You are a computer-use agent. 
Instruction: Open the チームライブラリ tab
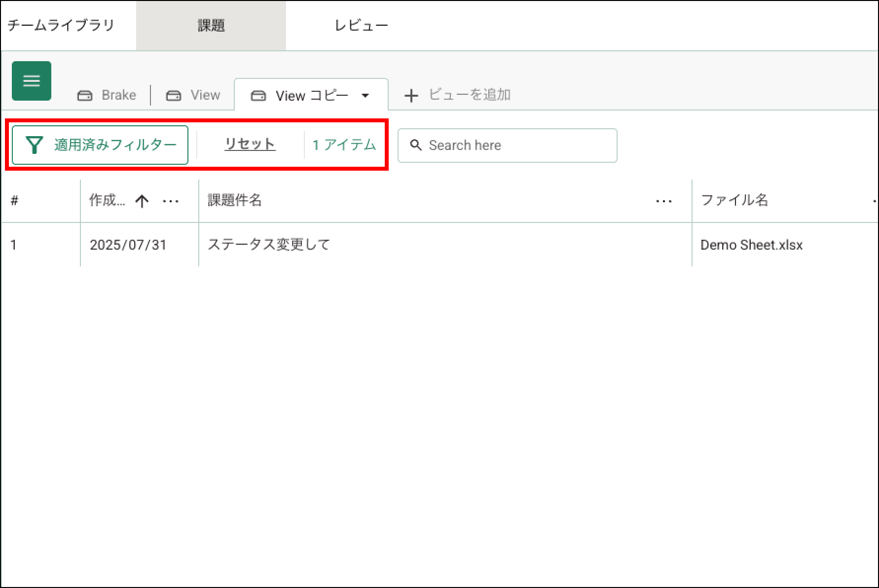click(61, 25)
